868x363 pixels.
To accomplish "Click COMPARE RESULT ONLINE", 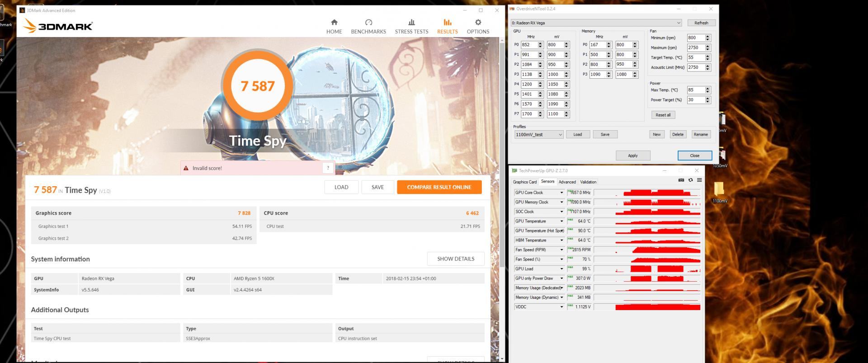I will (x=439, y=187).
